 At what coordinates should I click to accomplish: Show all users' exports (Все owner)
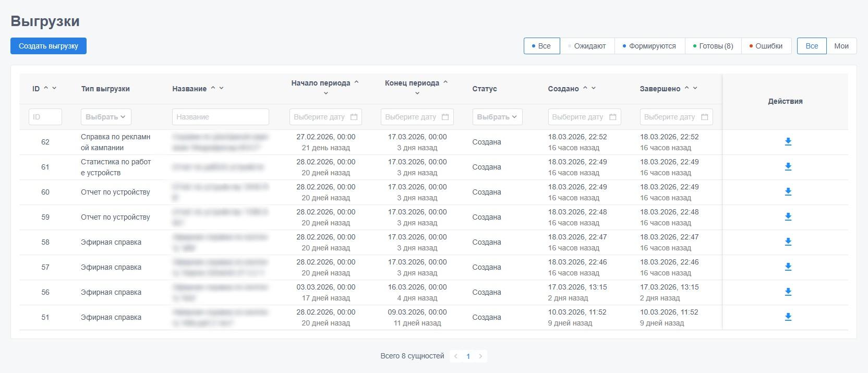click(812, 46)
